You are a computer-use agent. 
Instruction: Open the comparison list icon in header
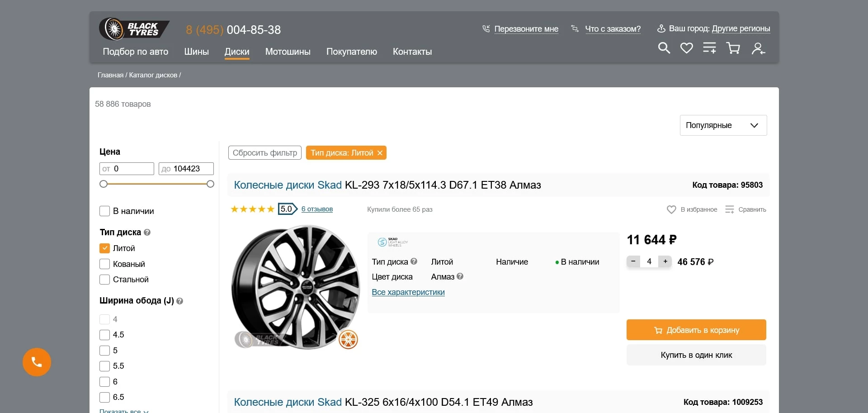click(709, 48)
